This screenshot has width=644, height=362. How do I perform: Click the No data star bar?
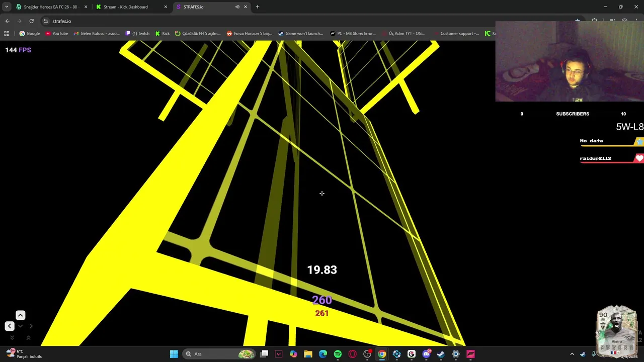click(612, 141)
